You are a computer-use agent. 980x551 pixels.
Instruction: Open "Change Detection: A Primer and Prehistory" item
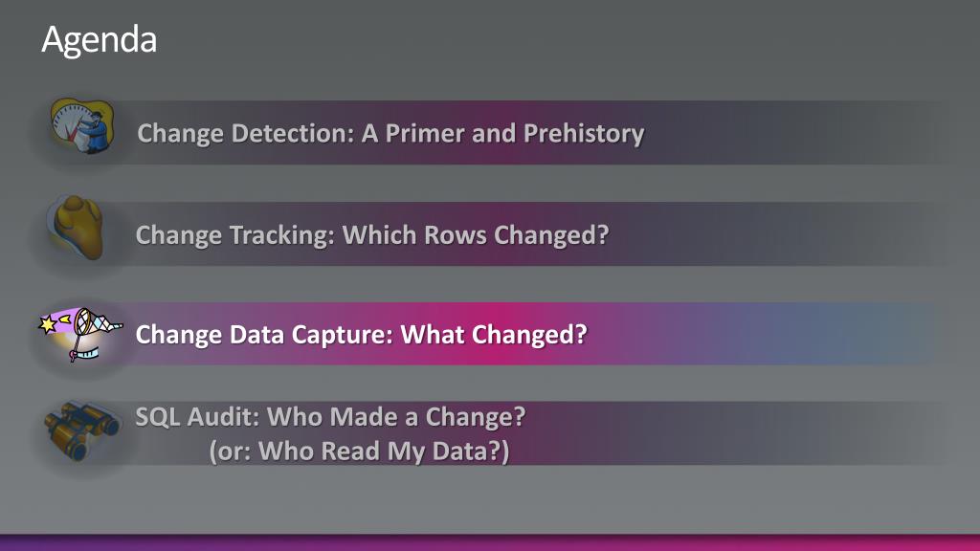[390, 133]
